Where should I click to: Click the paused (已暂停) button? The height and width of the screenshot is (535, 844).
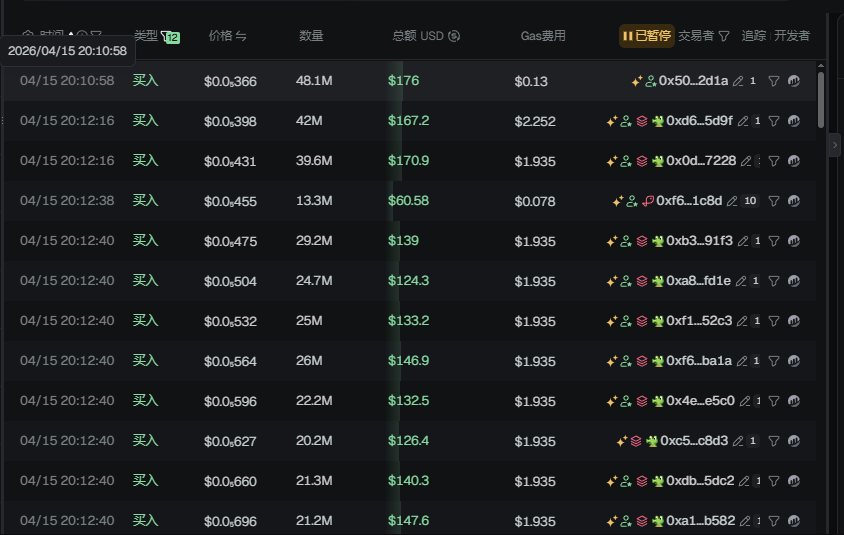(646, 36)
